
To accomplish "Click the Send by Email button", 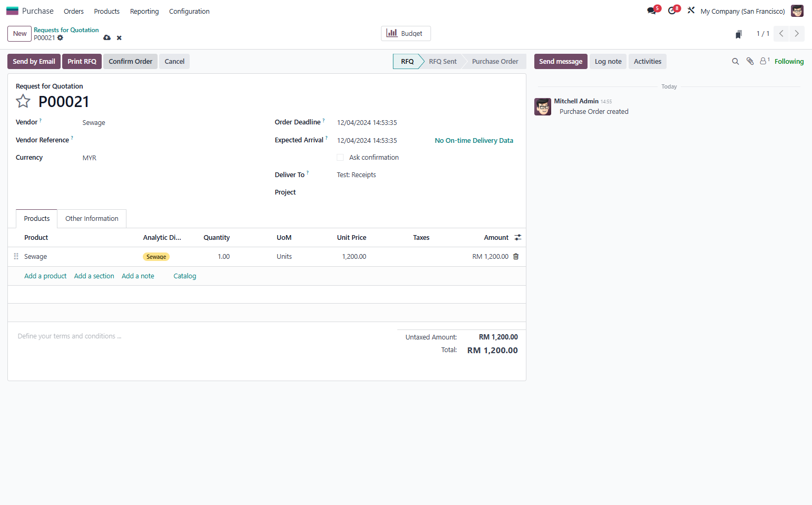I will [34, 62].
